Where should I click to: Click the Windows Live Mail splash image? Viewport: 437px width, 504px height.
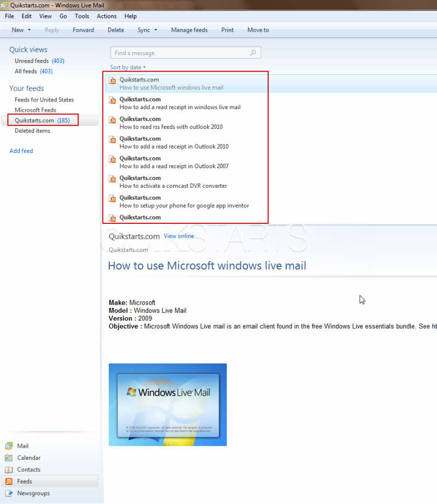click(168, 405)
